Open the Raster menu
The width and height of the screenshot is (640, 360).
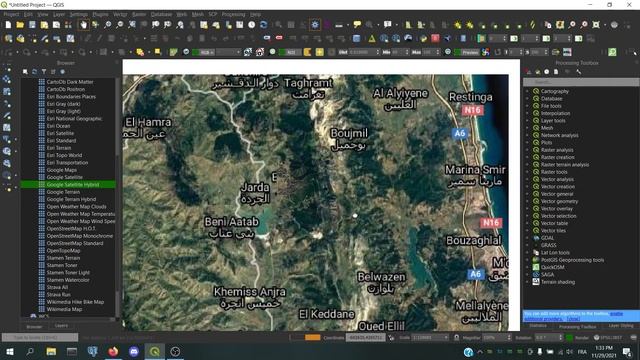[x=139, y=14]
